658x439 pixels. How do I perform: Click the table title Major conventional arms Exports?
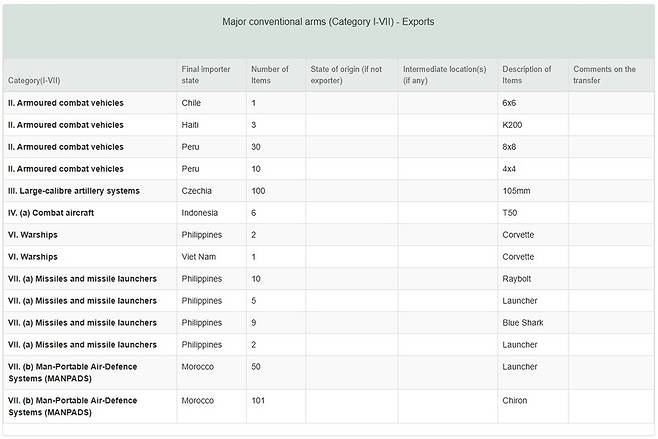[328, 22]
